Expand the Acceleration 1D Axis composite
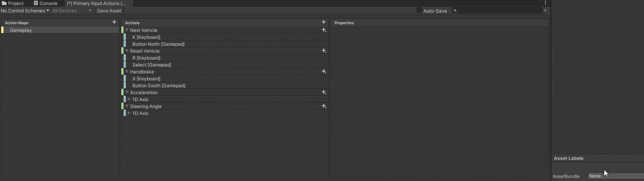The image size is (644, 181). 129,99
